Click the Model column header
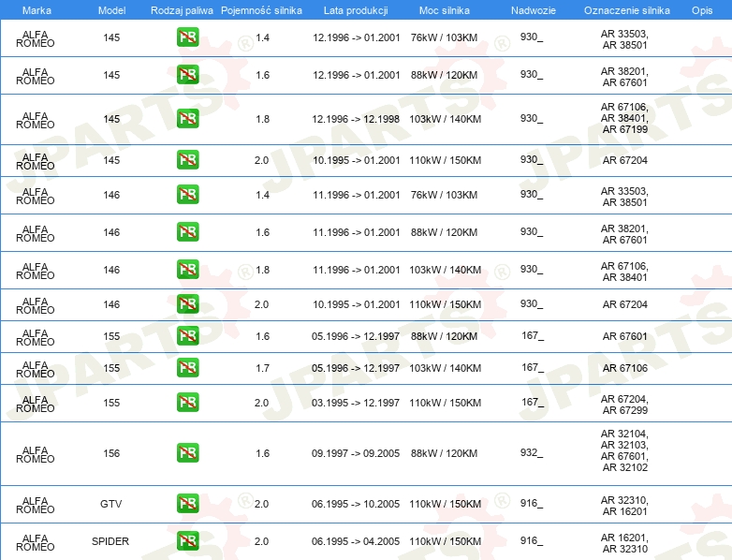The width and height of the screenshot is (732, 560). pyautogui.click(x=111, y=10)
